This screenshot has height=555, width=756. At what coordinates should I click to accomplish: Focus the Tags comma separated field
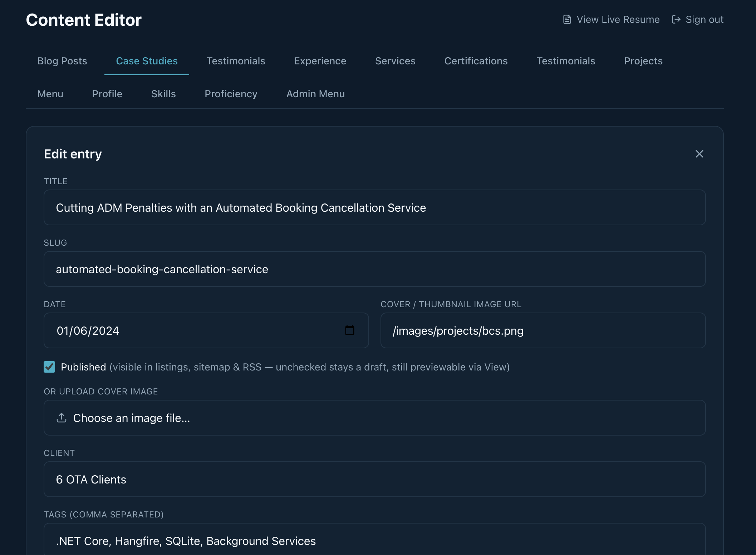click(x=374, y=540)
